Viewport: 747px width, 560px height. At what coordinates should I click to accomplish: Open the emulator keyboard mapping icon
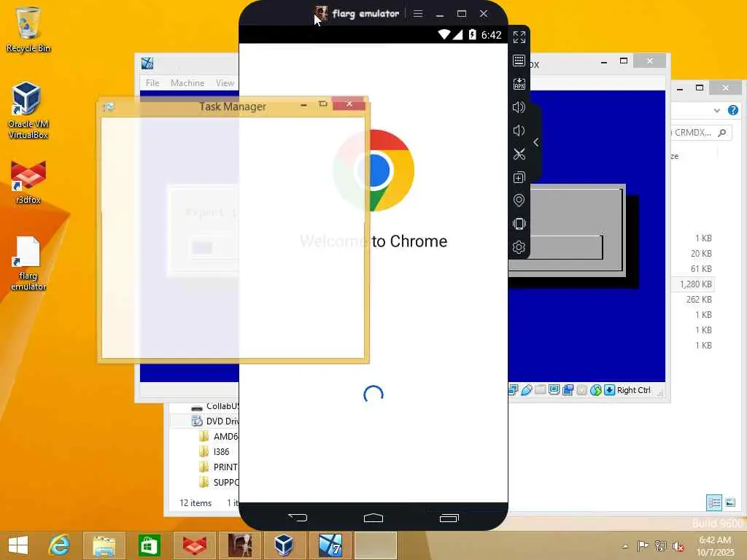tap(519, 61)
